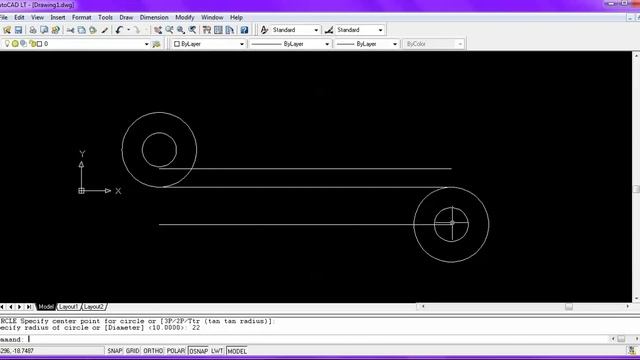Open the Dimension menu
The height and width of the screenshot is (360, 640).
[x=154, y=18]
